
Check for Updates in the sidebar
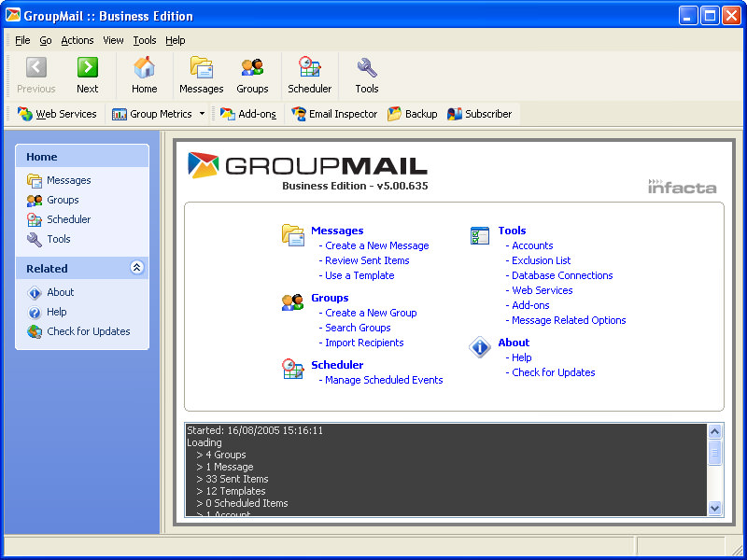78,331
